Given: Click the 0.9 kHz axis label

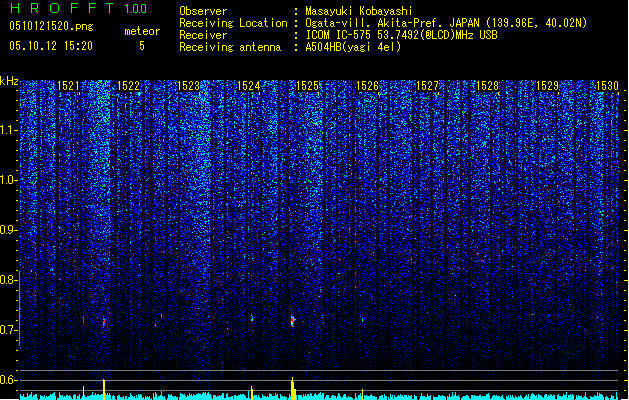Looking at the screenshot, I should tap(7, 230).
